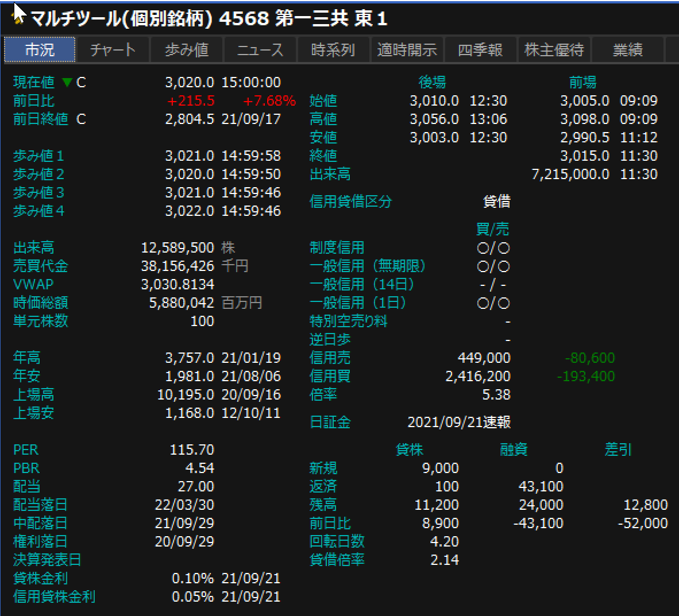Viewport: 679px width, 616px height.
Task: Click previous close value 2,804.5
Action: point(190,119)
